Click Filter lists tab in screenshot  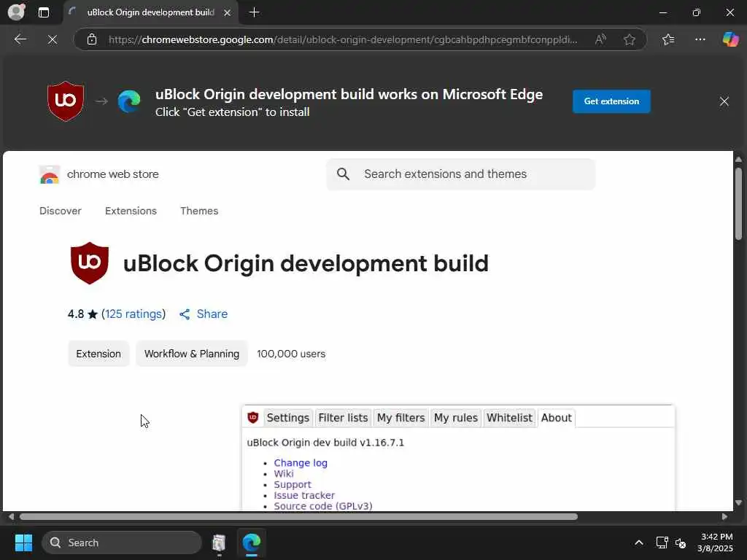click(343, 418)
